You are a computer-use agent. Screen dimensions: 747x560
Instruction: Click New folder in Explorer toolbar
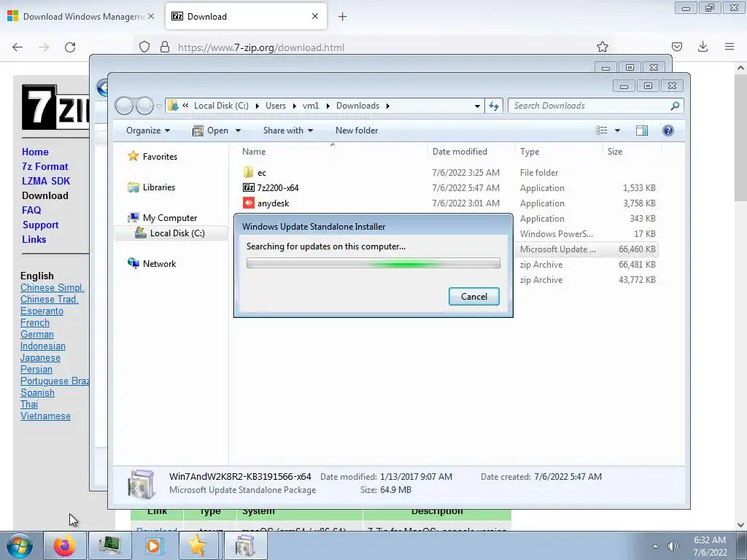pyautogui.click(x=356, y=131)
